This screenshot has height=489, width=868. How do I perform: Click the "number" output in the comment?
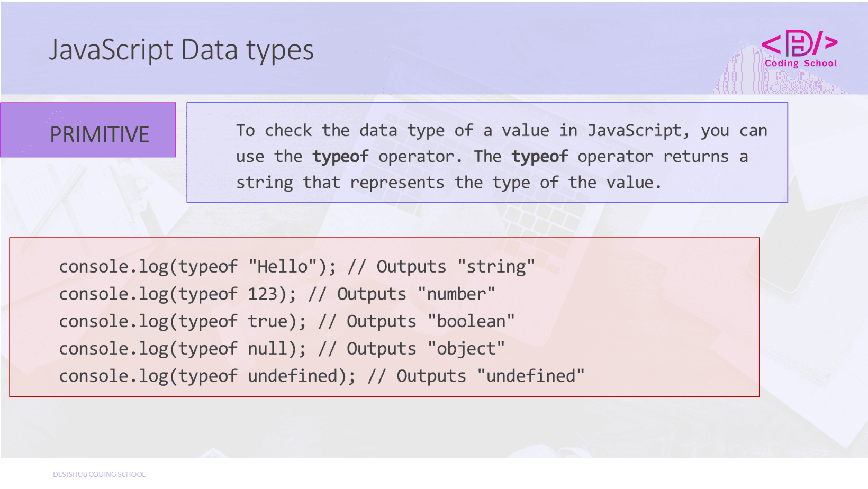(x=456, y=294)
